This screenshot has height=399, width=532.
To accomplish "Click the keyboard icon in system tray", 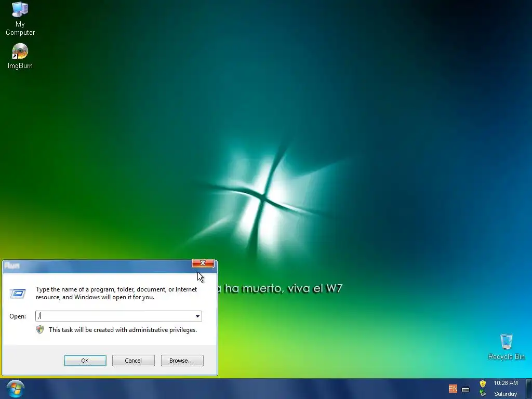I will (x=465, y=389).
